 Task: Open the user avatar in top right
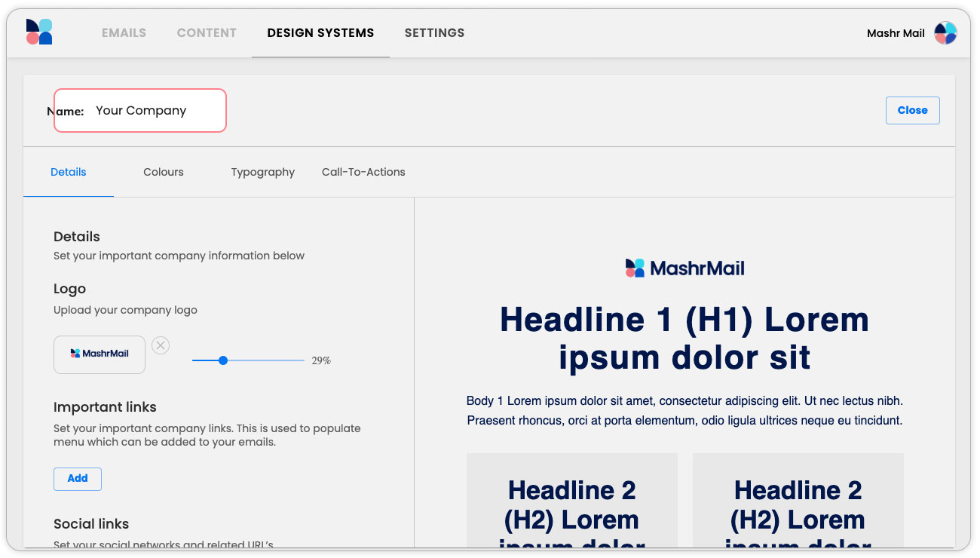point(945,33)
